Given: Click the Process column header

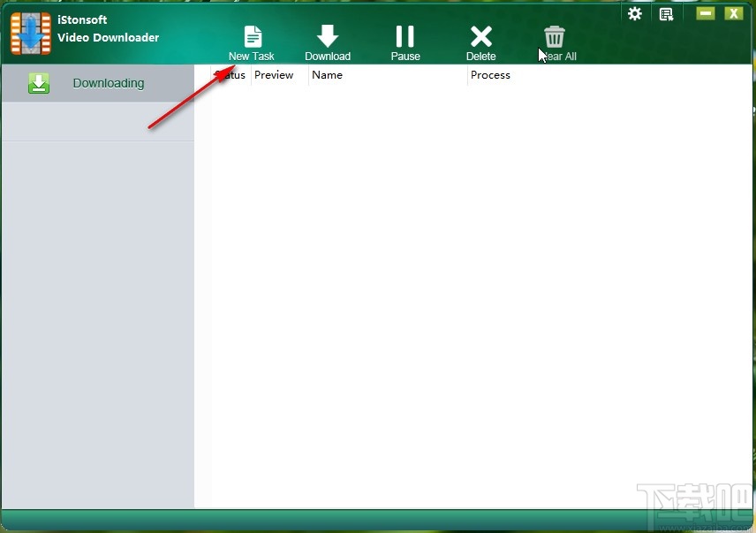Looking at the screenshot, I should (x=491, y=75).
